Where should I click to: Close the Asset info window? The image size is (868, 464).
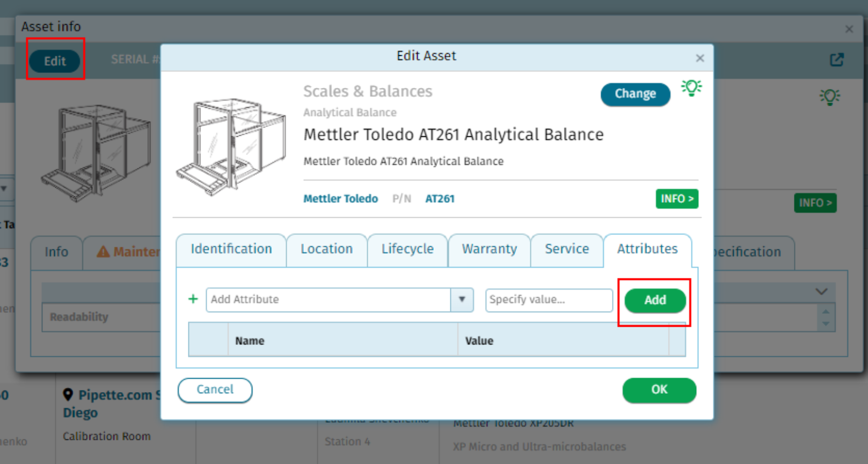coord(849,29)
